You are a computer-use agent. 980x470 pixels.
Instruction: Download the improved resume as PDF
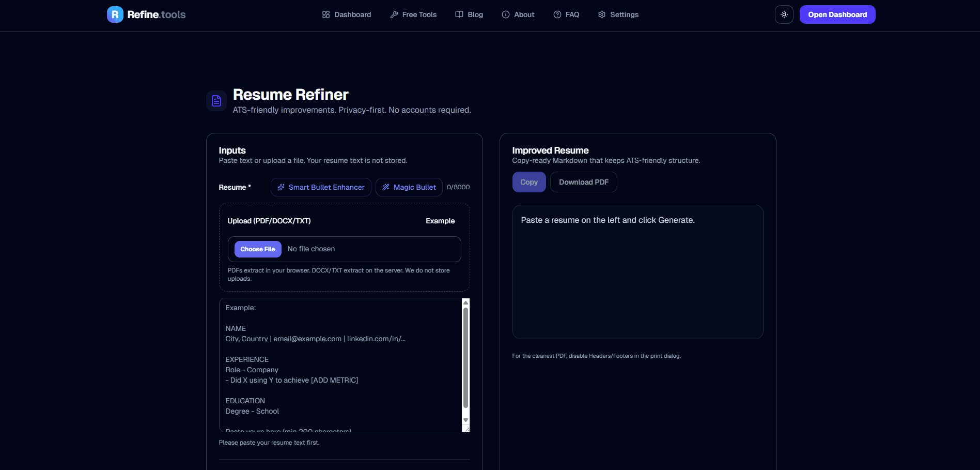point(583,181)
